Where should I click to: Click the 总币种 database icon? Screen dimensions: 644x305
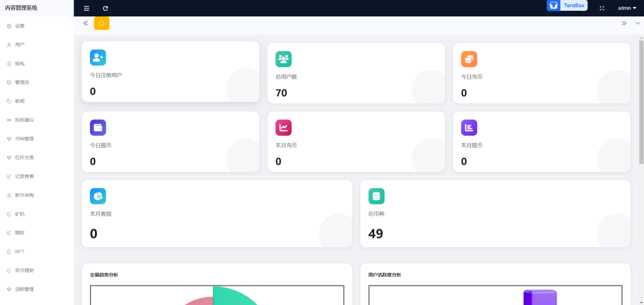[376, 196]
